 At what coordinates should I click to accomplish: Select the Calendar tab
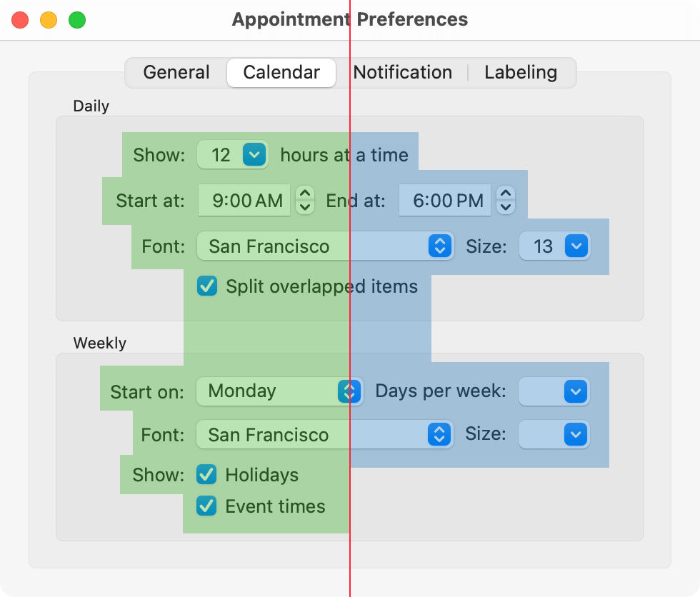281,73
